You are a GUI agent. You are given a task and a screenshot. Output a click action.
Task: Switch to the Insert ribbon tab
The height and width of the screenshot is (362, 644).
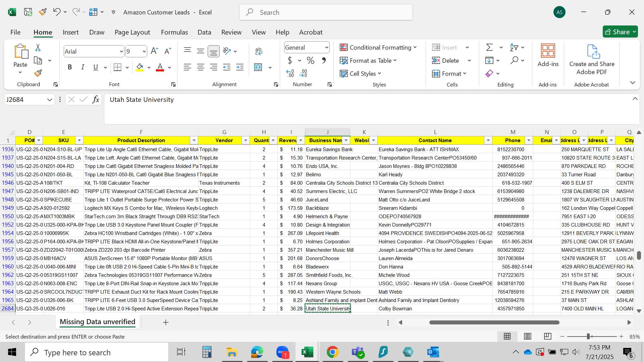coord(70,32)
